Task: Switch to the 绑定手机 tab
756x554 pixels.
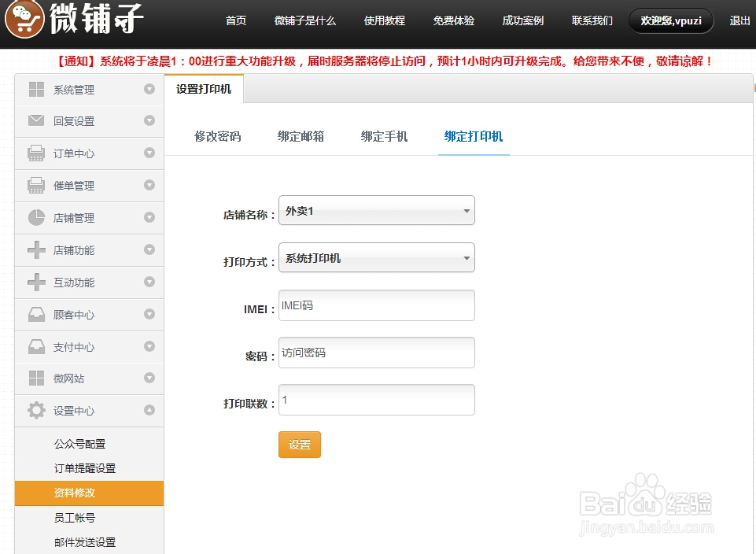Action: coord(383,136)
